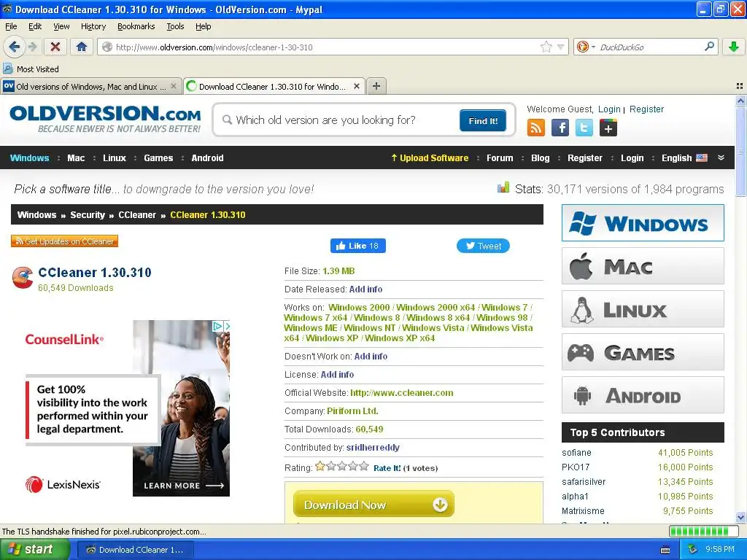Select the Games controller category tile
The image size is (747, 560).
tap(643, 352)
